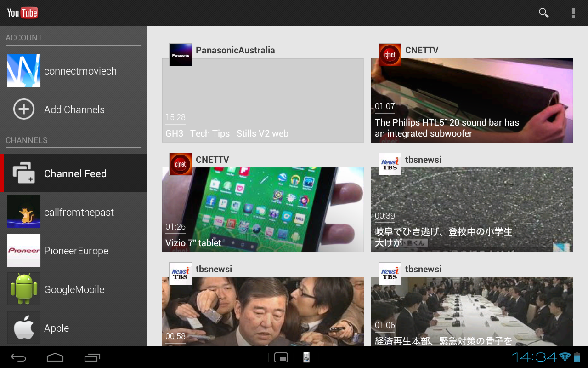Play the Philips HTL5120 sound bar video
Screen dimensions: 588x368
(472, 100)
